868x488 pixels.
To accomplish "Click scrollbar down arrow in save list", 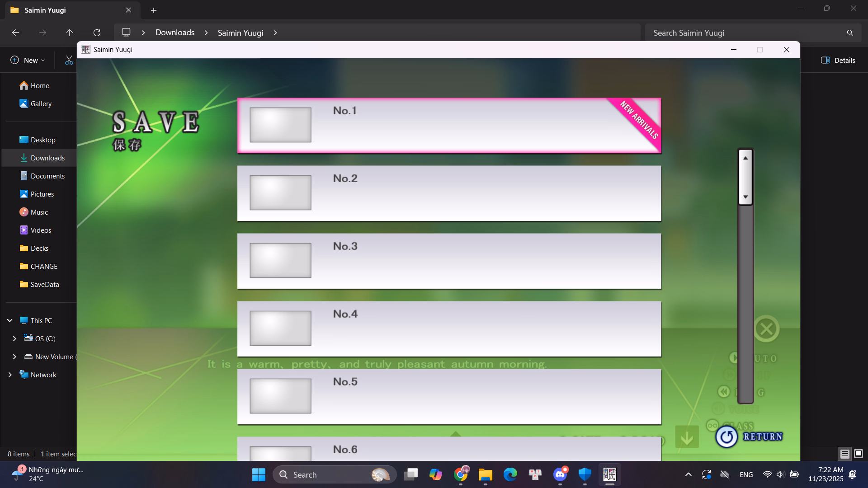I will pos(745,197).
